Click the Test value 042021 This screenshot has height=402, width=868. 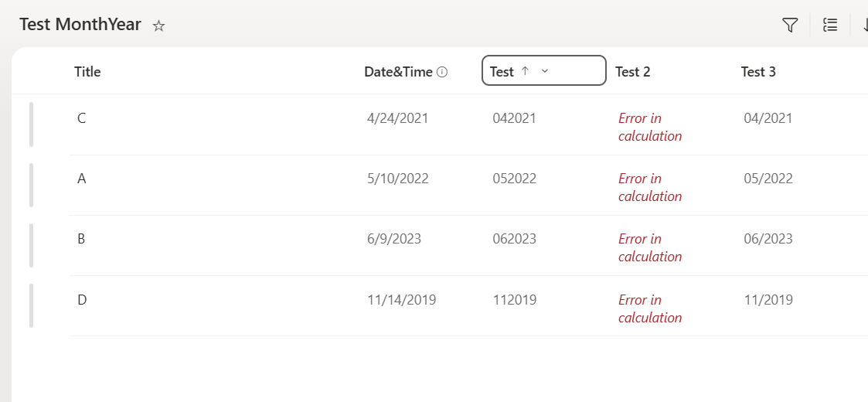pyautogui.click(x=514, y=118)
